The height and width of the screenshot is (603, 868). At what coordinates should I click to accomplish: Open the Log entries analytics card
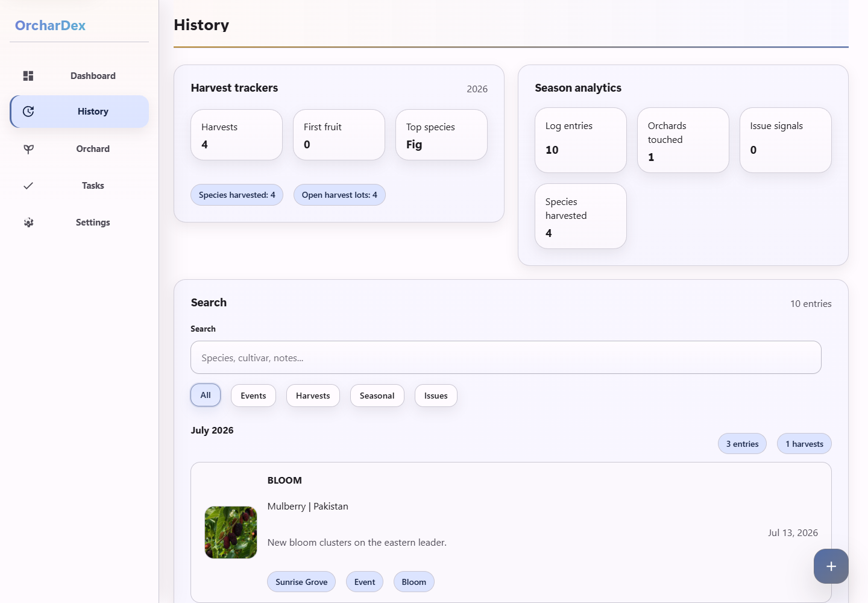(x=580, y=140)
